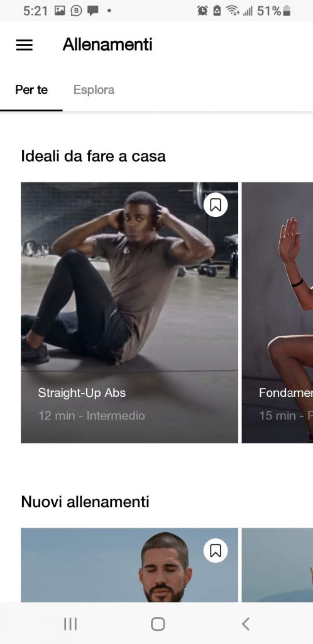Tap the chat message notification icon
The height and width of the screenshot is (644, 313).
(x=93, y=11)
